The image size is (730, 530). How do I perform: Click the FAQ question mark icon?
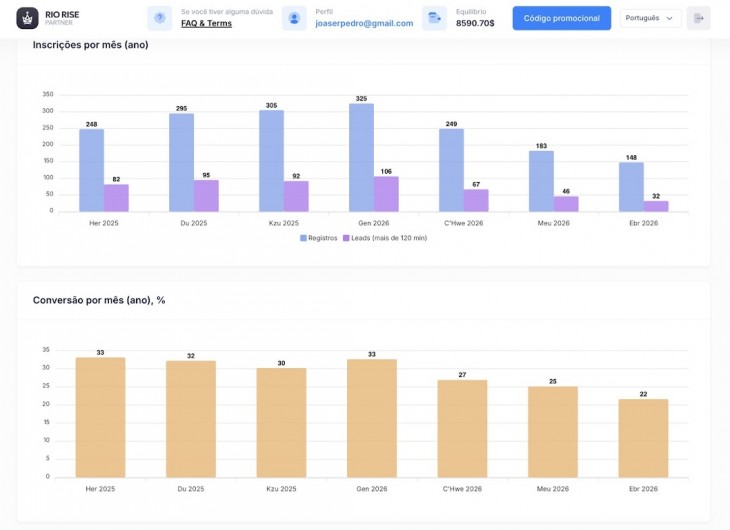pos(160,18)
